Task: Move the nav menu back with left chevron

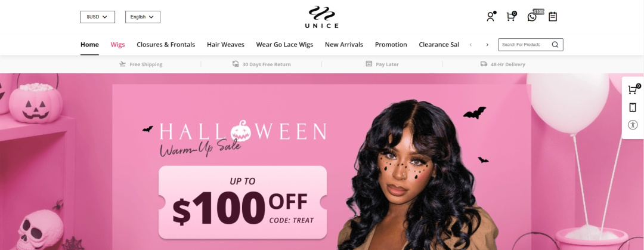Action: 470,45
